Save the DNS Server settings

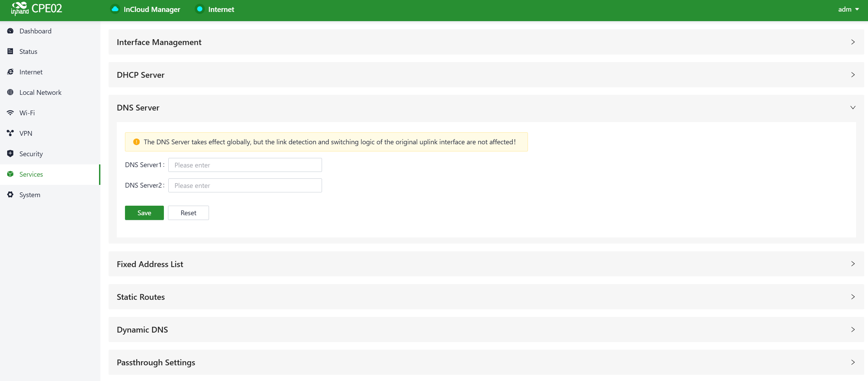[x=144, y=213]
